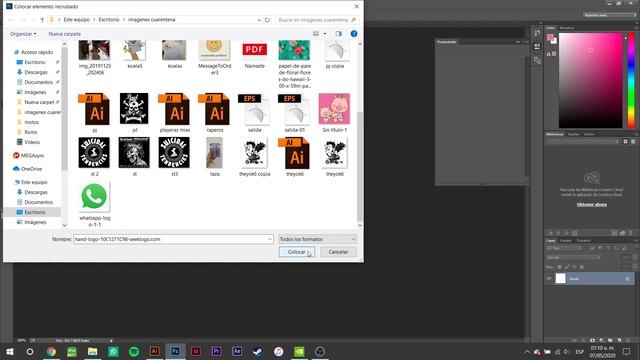The height and width of the screenshot is (360, 640).
Task: Open the Organizar dropdown menu
Action: (23, 34)
